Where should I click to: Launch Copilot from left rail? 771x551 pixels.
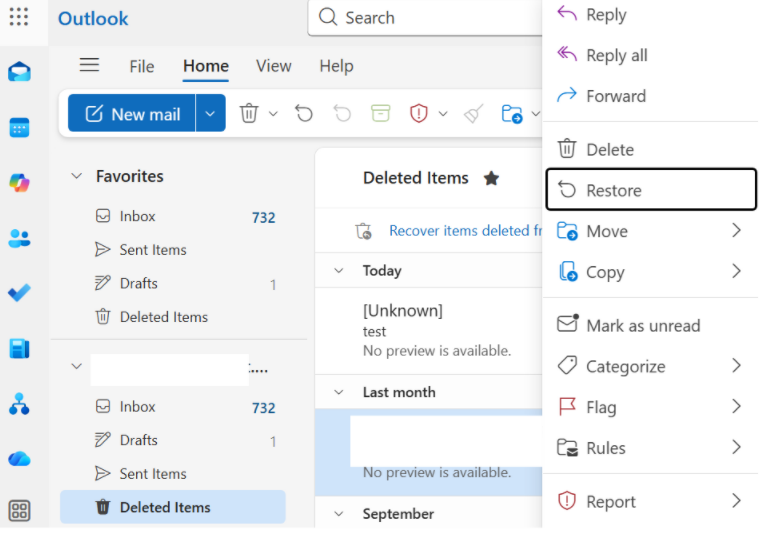(x=19, y=183)
